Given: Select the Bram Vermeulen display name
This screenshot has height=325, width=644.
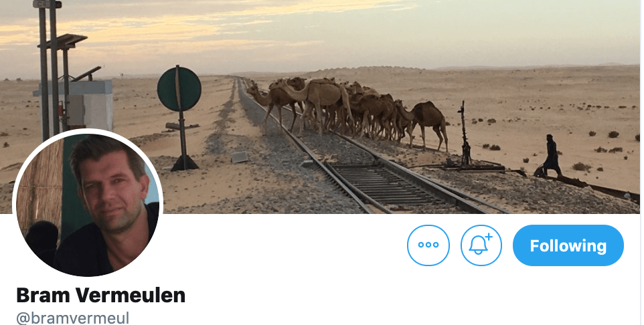Looking at the screenshot, I should tap(100, 295).
